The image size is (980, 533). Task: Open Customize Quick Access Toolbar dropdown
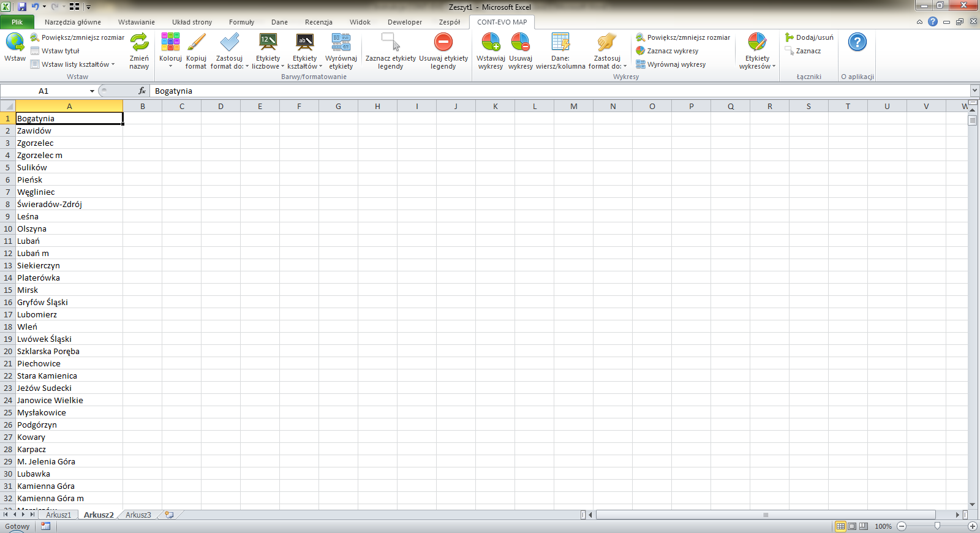[88, 7]
